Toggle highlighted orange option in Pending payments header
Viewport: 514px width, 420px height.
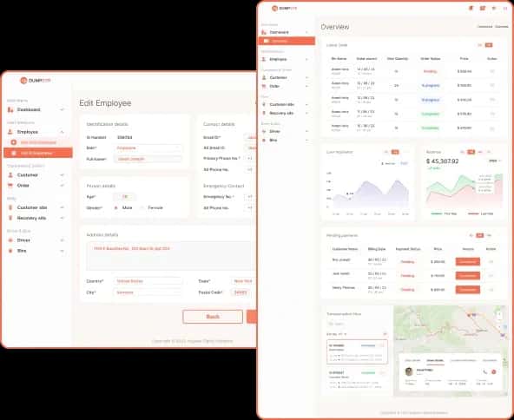point(479,235)
